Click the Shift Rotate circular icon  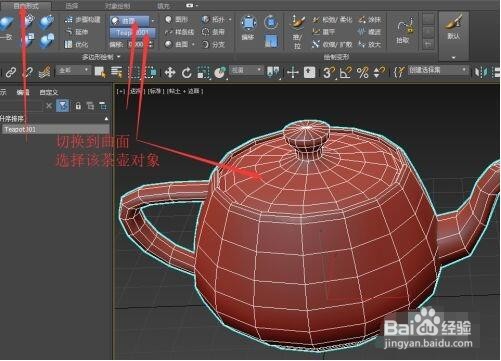271,22
